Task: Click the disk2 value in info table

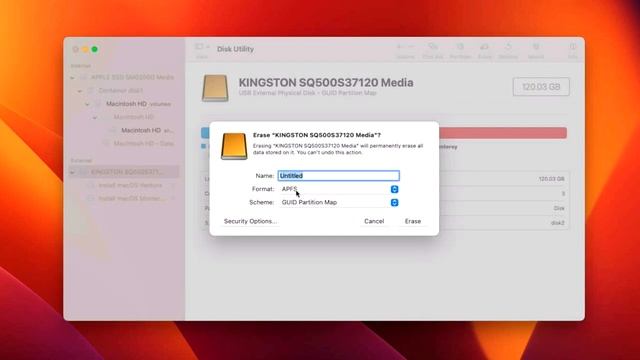Action: pyautogui.click(x=557, y=223)
